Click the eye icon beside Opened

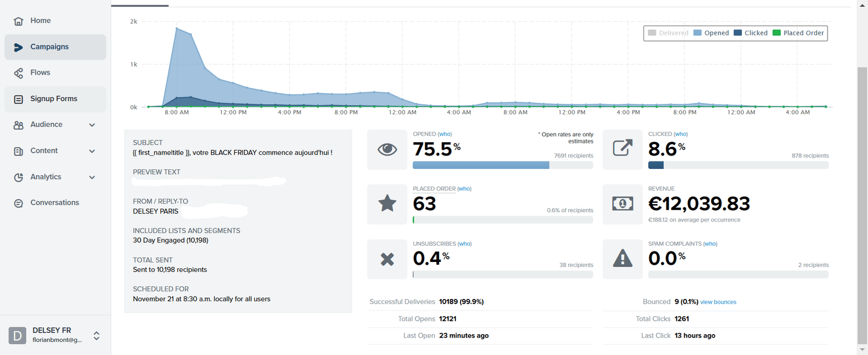pyautogui.click(x=387, y=149)
